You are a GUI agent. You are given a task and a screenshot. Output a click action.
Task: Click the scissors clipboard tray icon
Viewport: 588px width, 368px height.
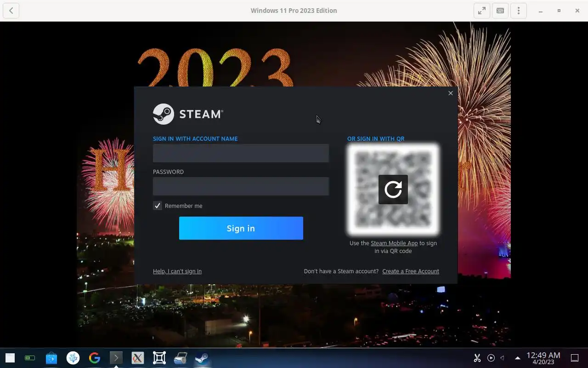point(477,358)
